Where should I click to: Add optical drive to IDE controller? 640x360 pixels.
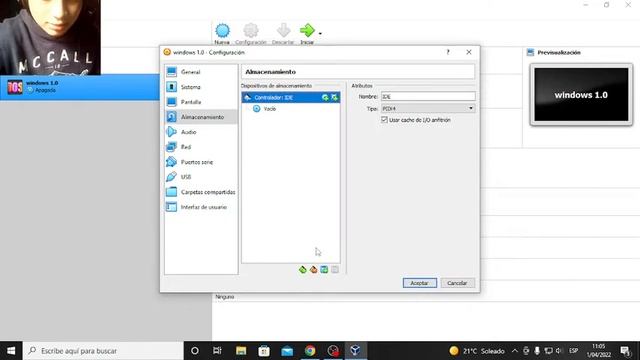[x=325, y=98]
